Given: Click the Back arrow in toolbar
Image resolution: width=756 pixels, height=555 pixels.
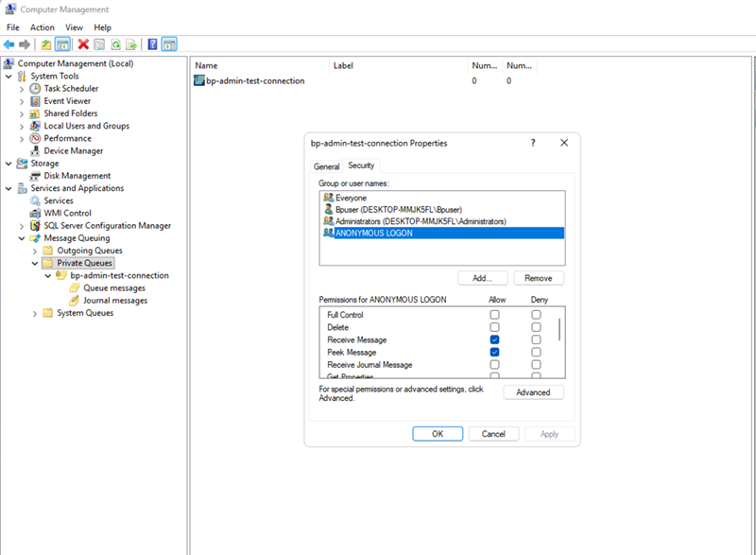Looking at the screenshot, I should (9, 44).
